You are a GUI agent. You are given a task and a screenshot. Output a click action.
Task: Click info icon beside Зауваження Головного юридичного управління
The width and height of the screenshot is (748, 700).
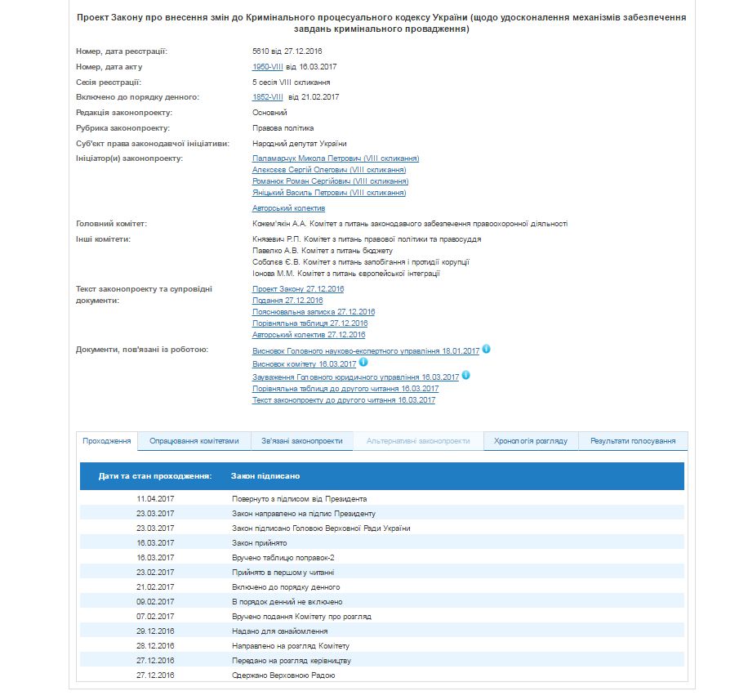coord(466,375)
